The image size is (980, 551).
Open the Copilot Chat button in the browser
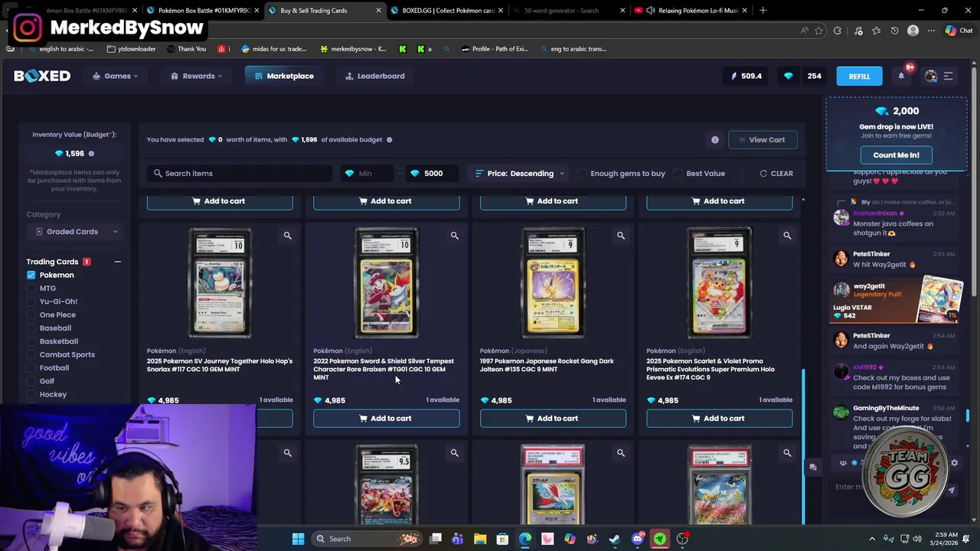click(958, 31)
